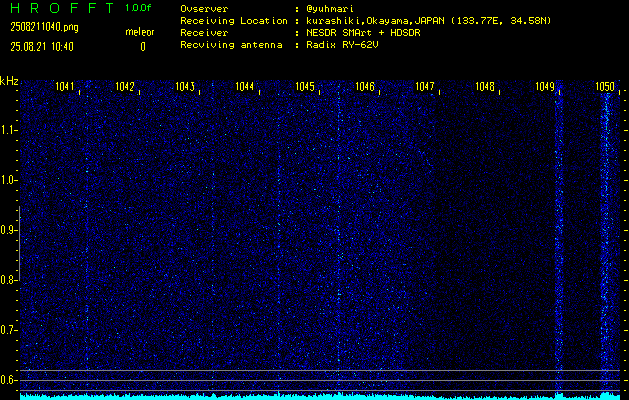Click the 0.7 kHz frequency label

7,330
